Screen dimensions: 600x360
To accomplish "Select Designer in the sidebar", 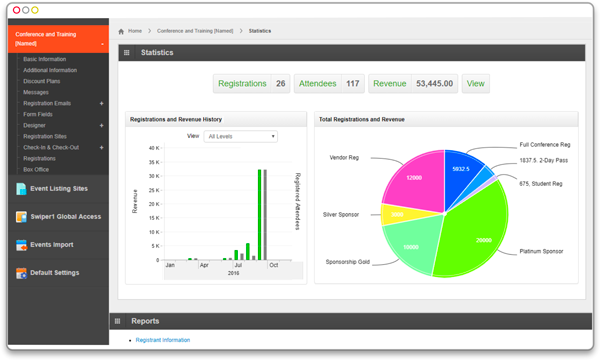I will 34,125.
